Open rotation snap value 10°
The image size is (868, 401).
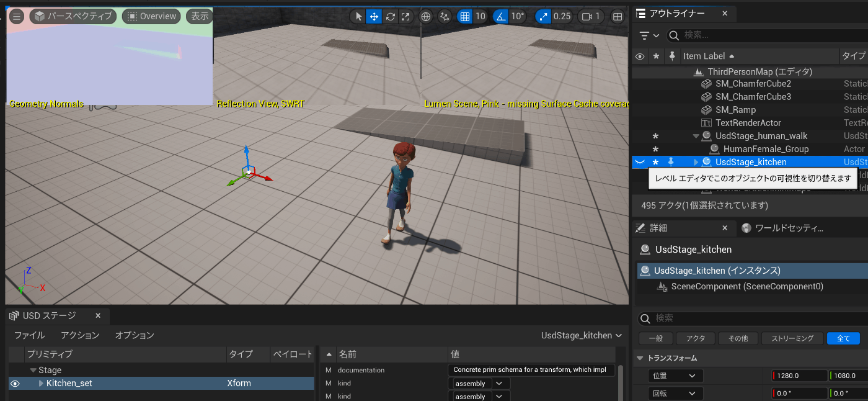518,17
